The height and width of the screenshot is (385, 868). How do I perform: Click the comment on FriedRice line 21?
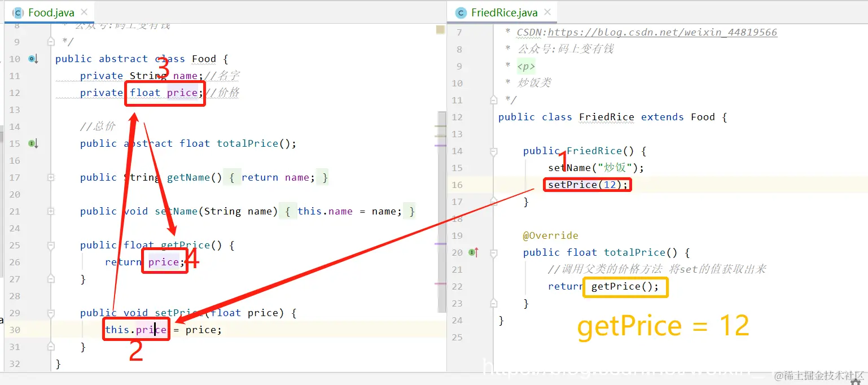coord(657,269)
